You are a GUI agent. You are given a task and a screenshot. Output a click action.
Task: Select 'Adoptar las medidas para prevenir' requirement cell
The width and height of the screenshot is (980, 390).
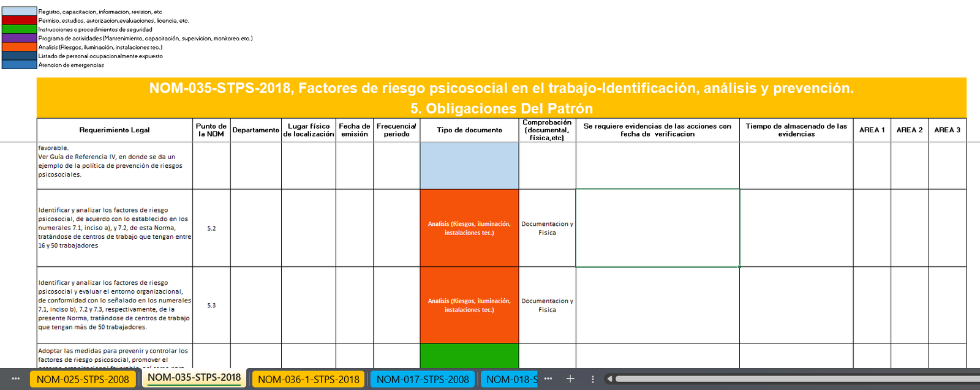pyautogui.click(x=115, y=356)
